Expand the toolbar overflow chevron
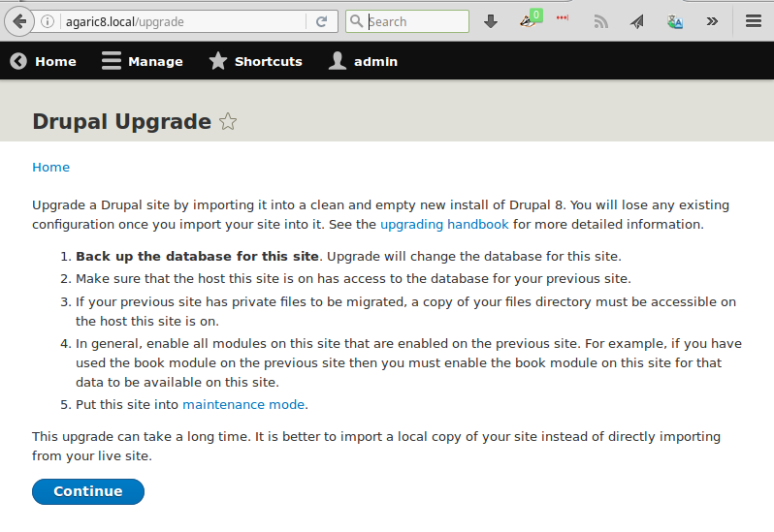 [712, 21]
